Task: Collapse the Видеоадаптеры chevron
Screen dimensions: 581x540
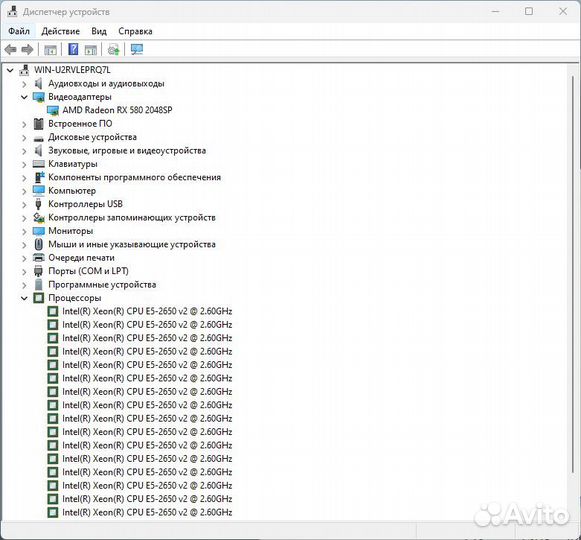Action: tap(24, 97)
